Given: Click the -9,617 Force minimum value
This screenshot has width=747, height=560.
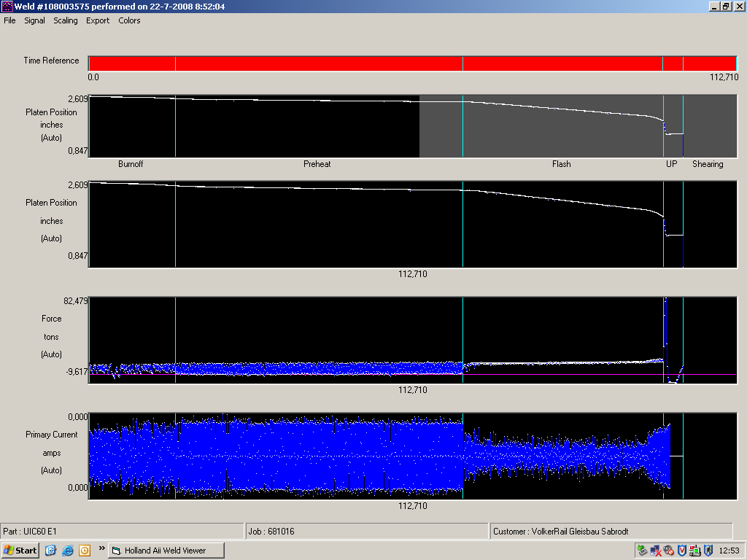Looking at the screenshot, I should pyautogui.click(x=77, y=371).
